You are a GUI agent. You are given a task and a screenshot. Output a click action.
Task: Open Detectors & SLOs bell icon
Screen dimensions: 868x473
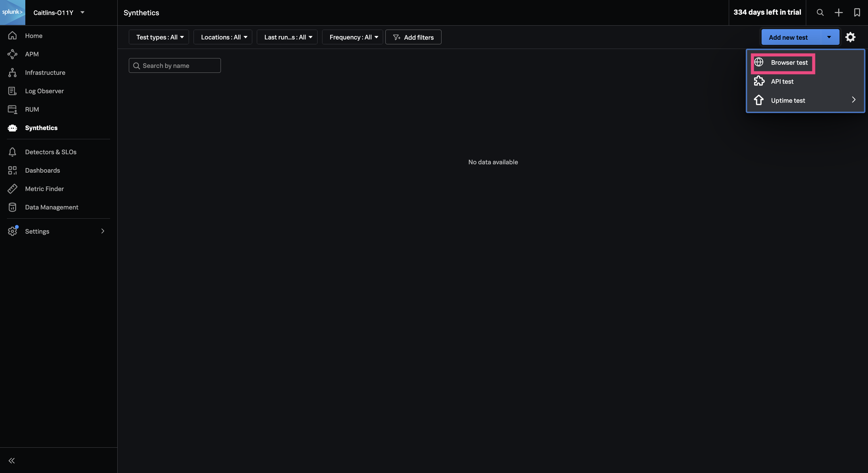[x=12, y=152]
